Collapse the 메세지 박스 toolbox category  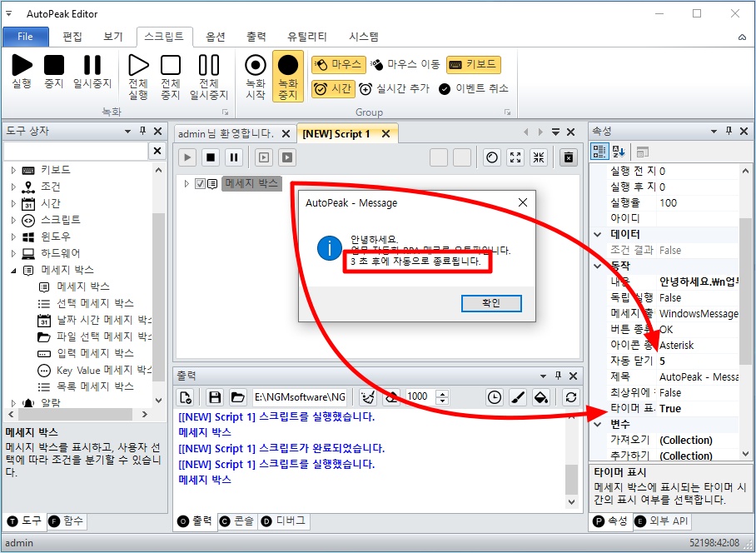13,271
